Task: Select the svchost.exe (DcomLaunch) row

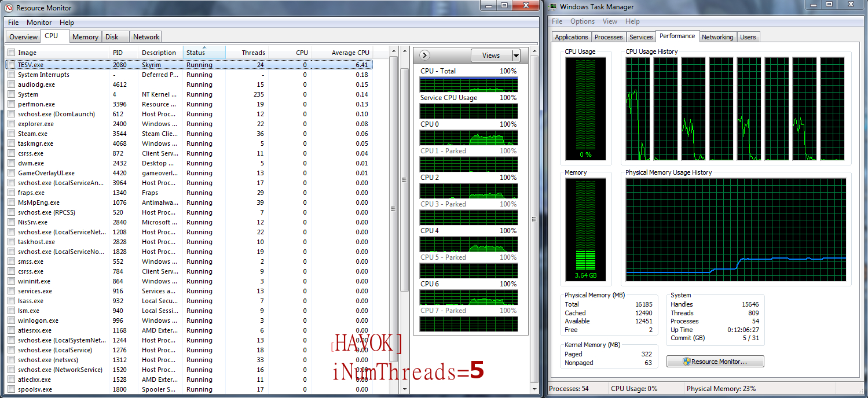Action: (189, 114)
